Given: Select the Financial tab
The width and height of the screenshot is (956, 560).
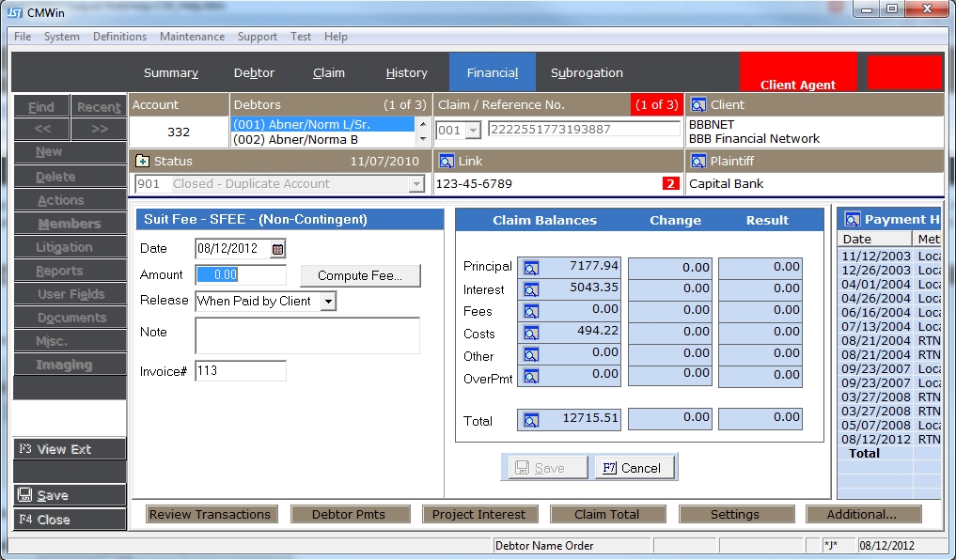Looking at the screenshot, I should click(x=493, y=72).
